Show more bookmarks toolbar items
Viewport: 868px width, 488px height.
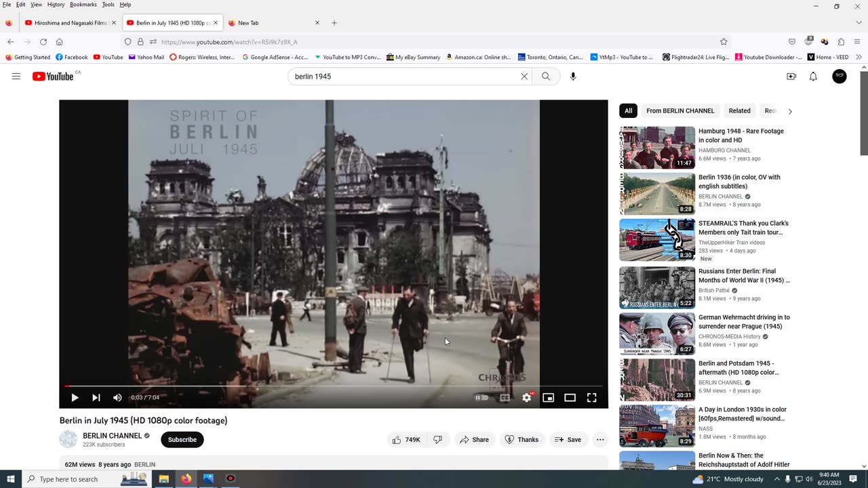click(x=859, y=58)
